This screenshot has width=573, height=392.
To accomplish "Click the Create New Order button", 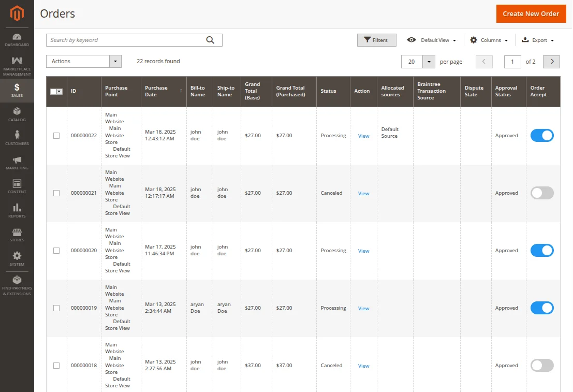I will 531,14.
